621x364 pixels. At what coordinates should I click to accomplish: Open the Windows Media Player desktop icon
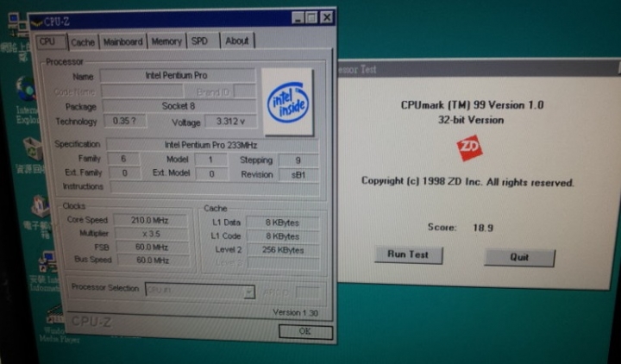[x=59, y=323]
